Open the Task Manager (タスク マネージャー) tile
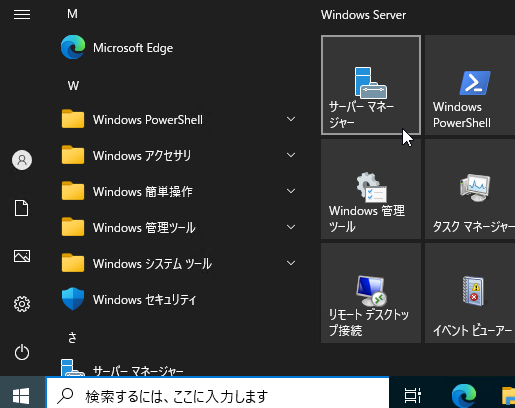This screenshot has height=408, width=515. tap(470, 189)
